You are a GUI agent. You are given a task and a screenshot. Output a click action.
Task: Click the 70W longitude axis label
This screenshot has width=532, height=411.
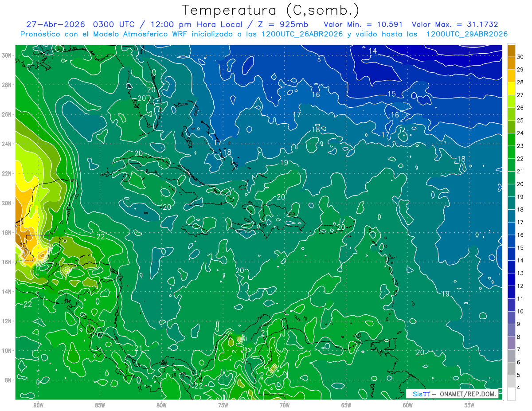(285, 405)
